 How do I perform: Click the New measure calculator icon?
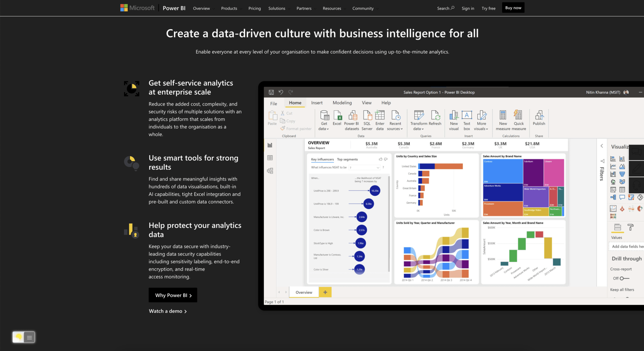pos(503,115)
